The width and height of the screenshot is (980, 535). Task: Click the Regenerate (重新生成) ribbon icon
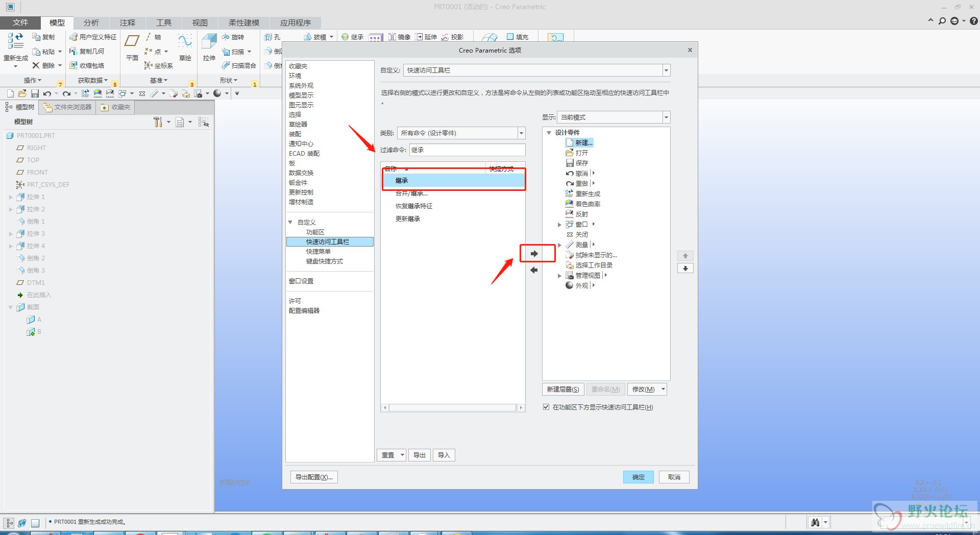tap(15, 41)
